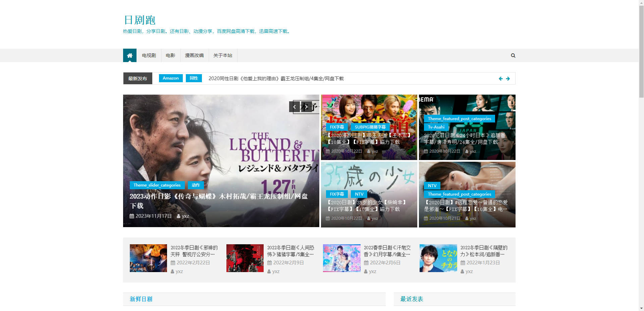Image resolution: width=644 pixels, height=311 pixels.
Task: Click the home icon in navigation bar
Action: pyautogui.click(x=129, y=55)
